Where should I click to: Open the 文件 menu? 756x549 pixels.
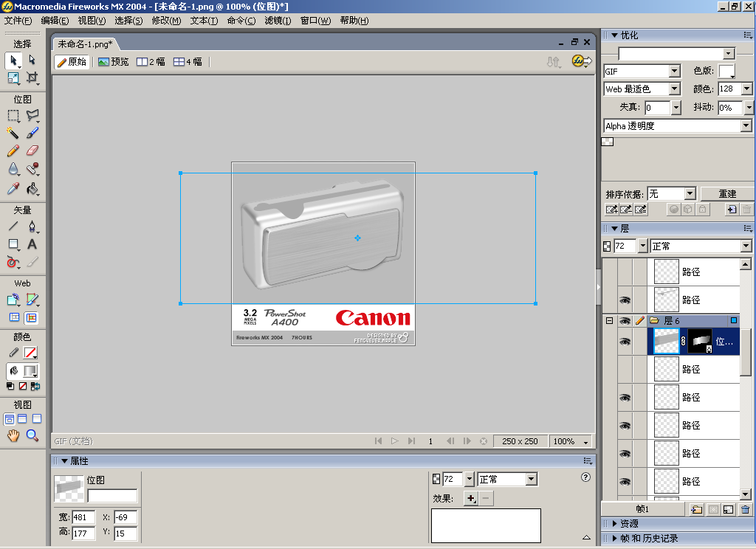[18, 21]
